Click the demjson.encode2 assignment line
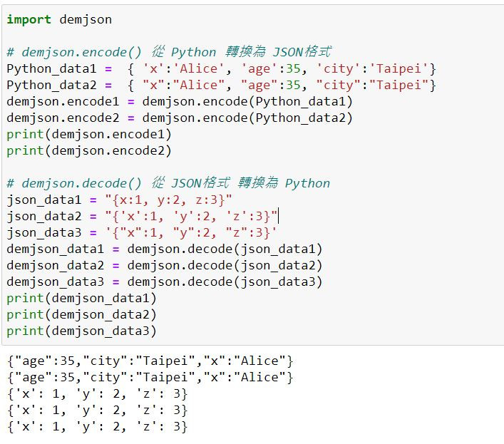This screenshot has height=444, width=504. (x=180, y=118)
